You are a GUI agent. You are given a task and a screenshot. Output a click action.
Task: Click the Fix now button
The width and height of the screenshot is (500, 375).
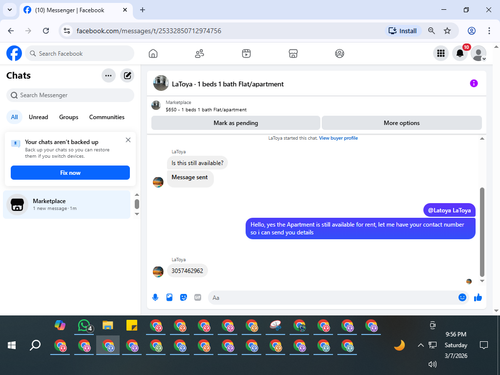click(x=70, y=173)
